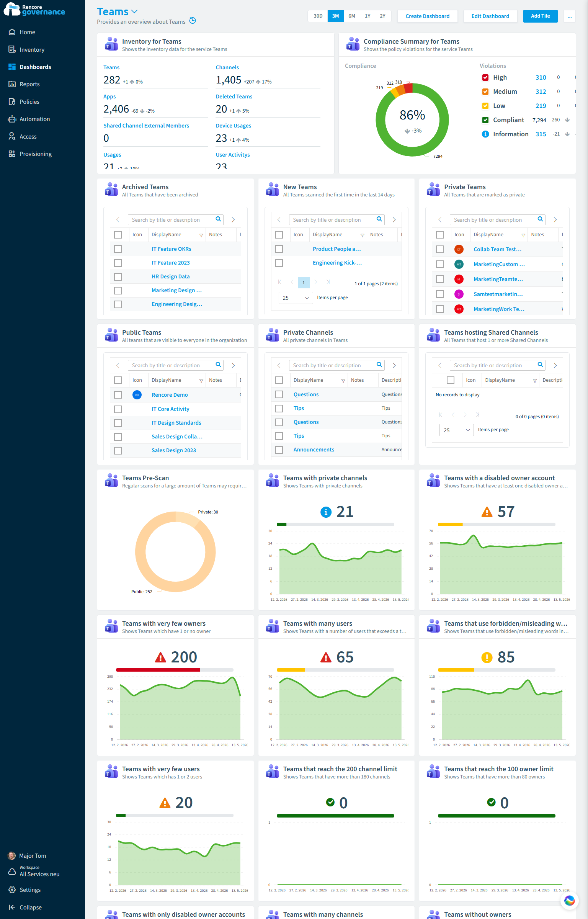588x919 pixels.
Task: Filter DisplayName column in Private Channels
Action: pos(343,381)
